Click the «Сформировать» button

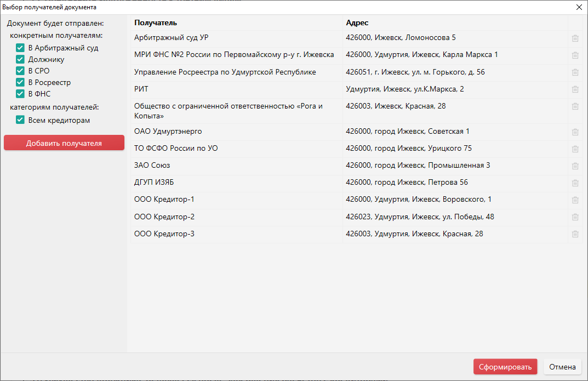(x=505, y=367)
